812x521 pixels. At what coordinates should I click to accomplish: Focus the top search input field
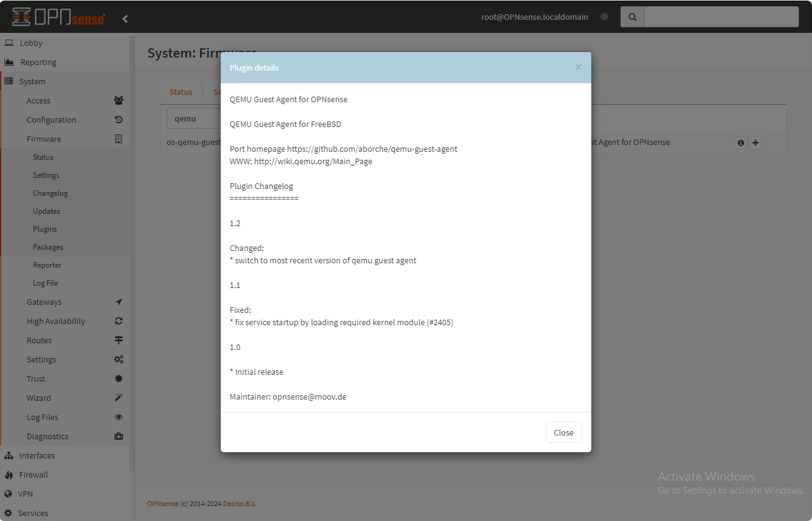pos(722,17)
